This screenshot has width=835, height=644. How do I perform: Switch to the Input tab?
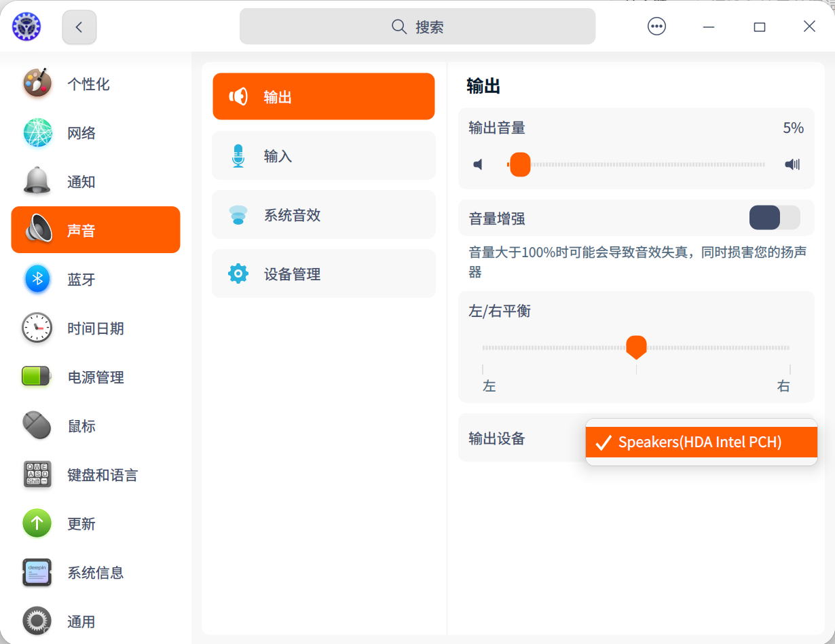323,156
